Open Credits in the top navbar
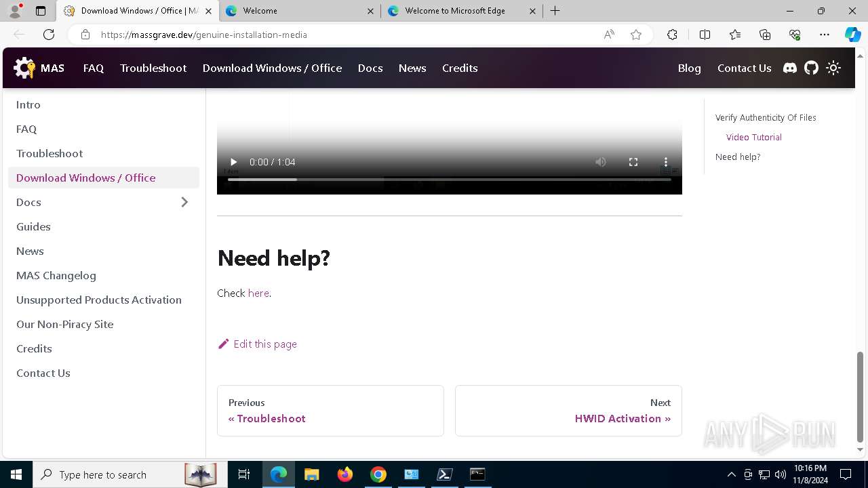This screenshot has width=868, height=488. (x=460, y=68)
